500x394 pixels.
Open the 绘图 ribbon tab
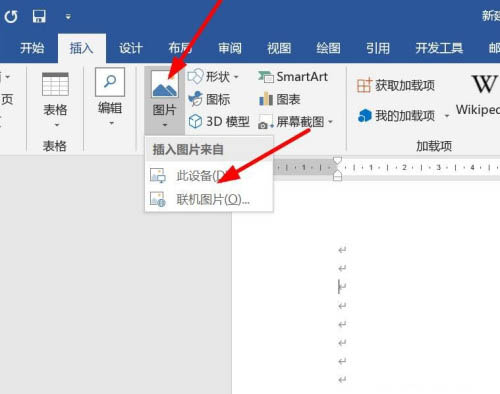coord(328,48)
